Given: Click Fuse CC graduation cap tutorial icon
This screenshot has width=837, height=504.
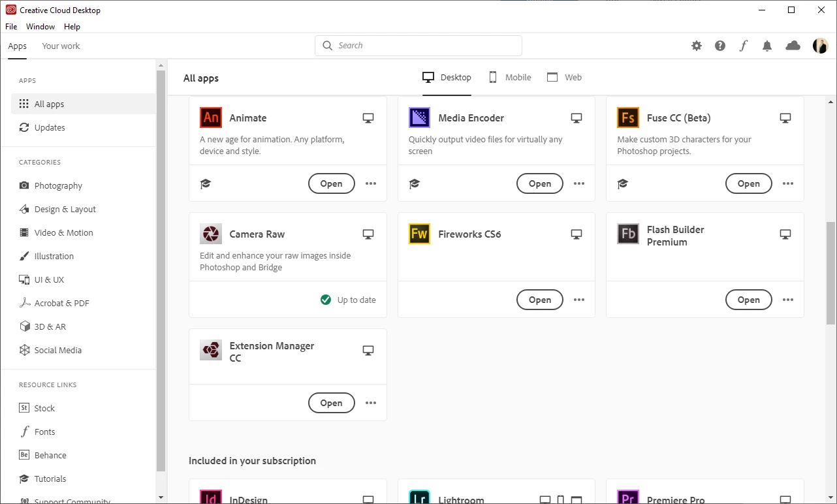Looking at the screenshot, I should (622, 184).
